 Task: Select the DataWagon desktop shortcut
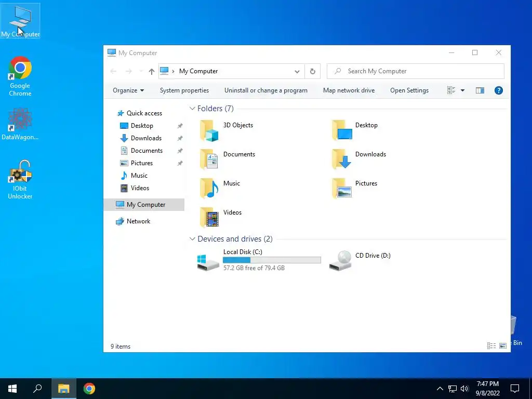pyautogui.click(x=20, y=124)
